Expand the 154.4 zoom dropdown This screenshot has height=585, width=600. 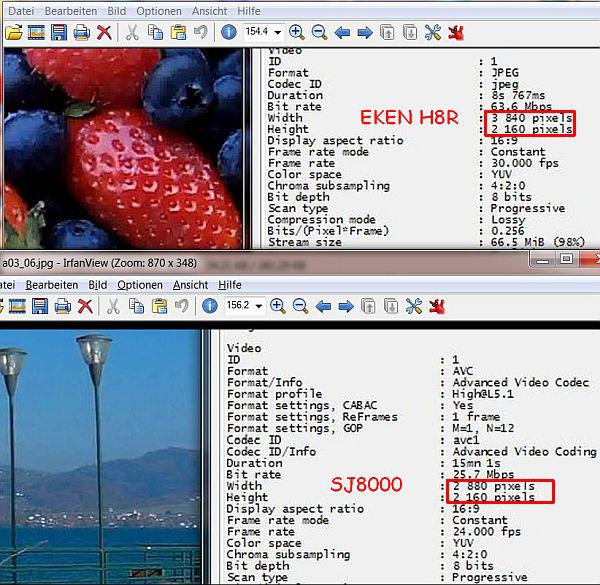pos(278,33)
